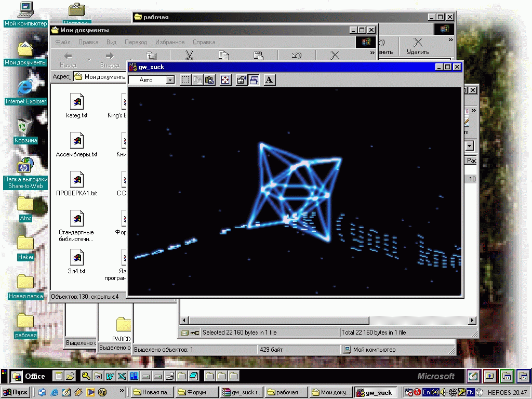Expand the Вперед history dropdown arrow
532x399 pixels.
[x=130, y=60]
